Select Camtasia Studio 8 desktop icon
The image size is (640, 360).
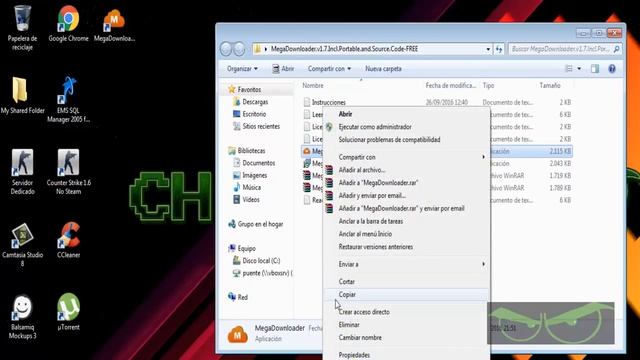[22, 245]
